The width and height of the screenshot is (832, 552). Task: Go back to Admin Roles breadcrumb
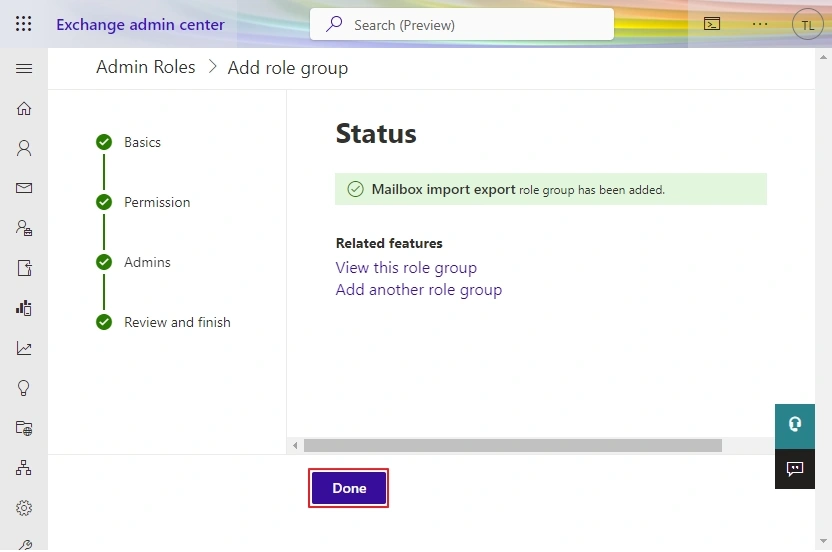[145, 67]
